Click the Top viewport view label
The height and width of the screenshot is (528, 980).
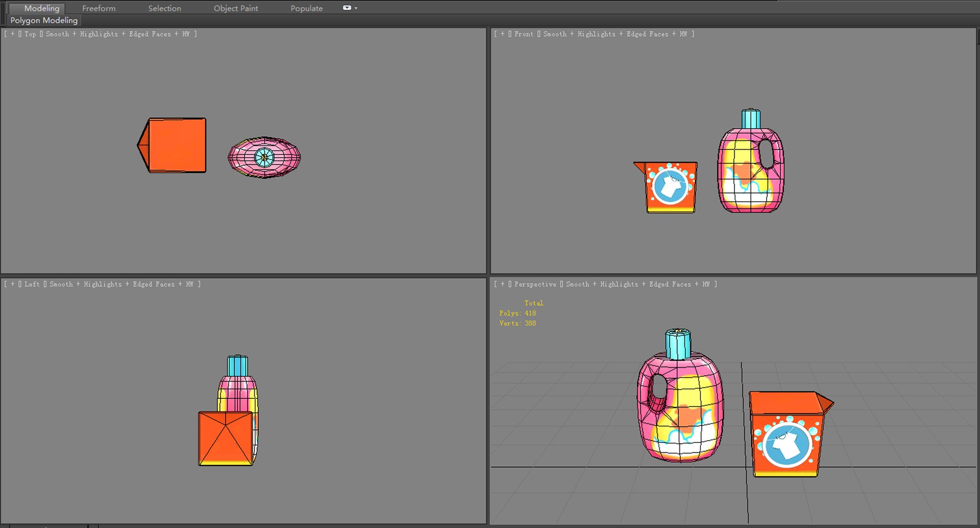tap(30, 34)
